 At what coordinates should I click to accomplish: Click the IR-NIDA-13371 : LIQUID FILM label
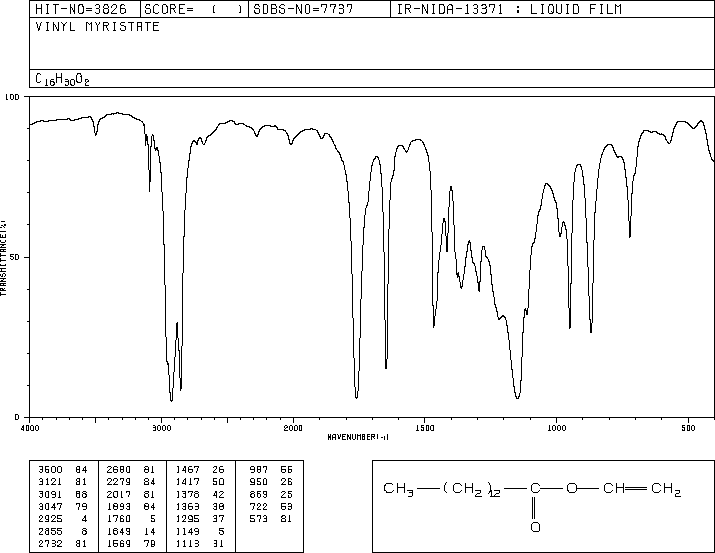[509, 9]
